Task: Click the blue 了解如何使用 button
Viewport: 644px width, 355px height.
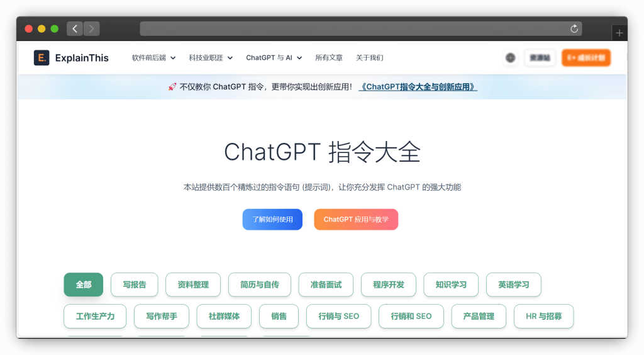Action: tap(272, 220)
